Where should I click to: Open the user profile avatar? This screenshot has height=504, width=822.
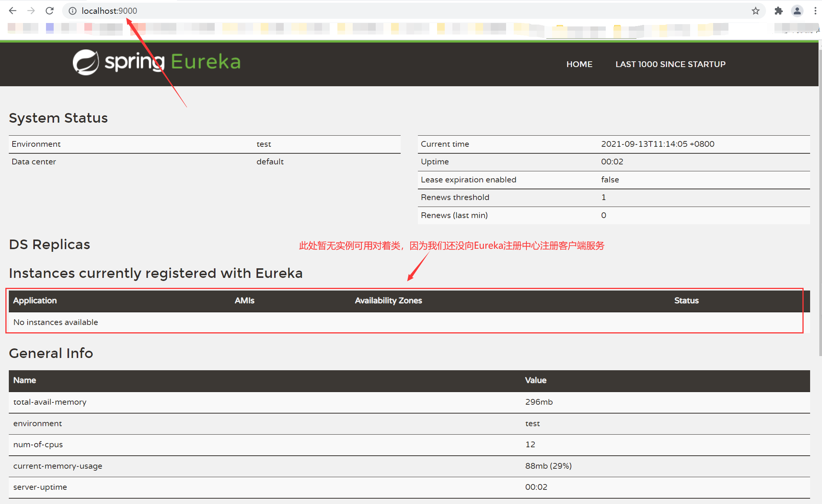tap(797, 11)
